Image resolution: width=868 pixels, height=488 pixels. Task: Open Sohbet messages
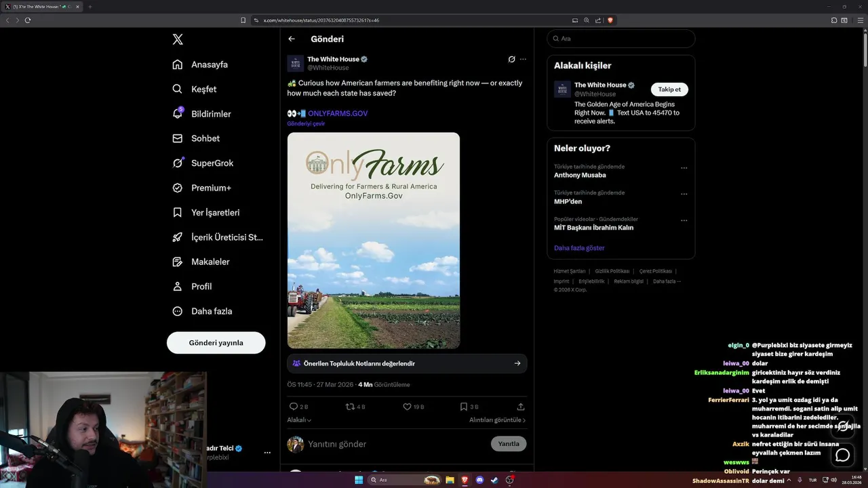click(x=196, y=138)
